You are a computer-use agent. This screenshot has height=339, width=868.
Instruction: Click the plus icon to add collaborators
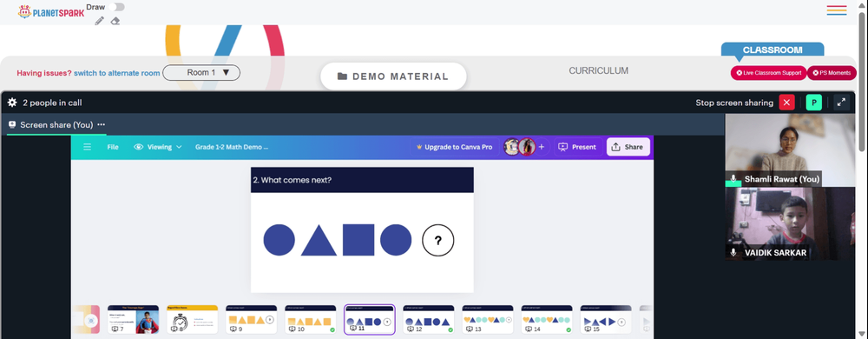click(x=542, y=147)
